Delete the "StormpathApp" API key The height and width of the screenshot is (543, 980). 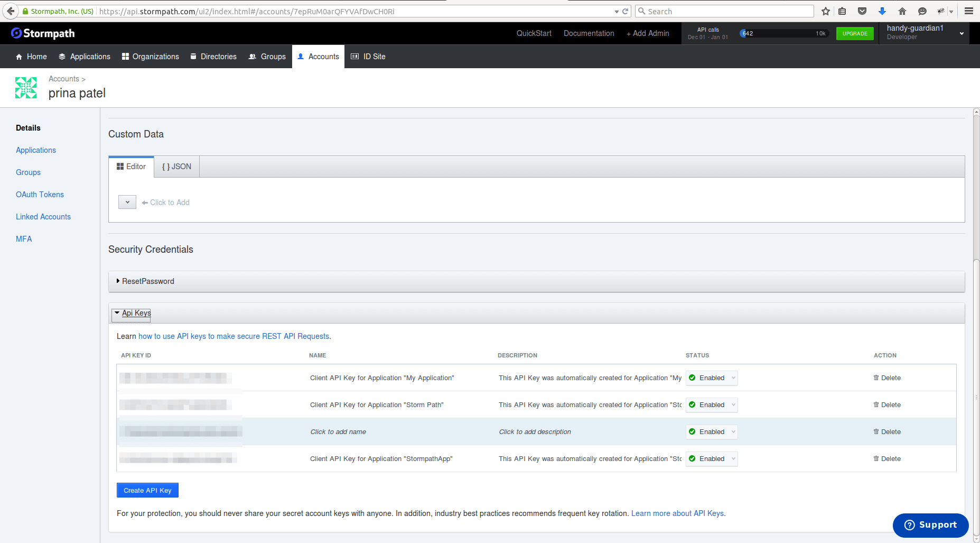pos(887,458)
